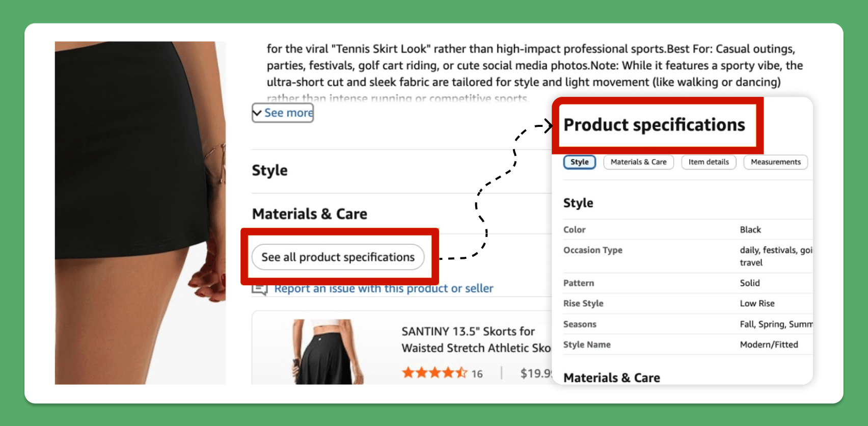Click the $19.99 price on SANTINY listing
The image size is (868, 426).
click(x=536, y=374)
